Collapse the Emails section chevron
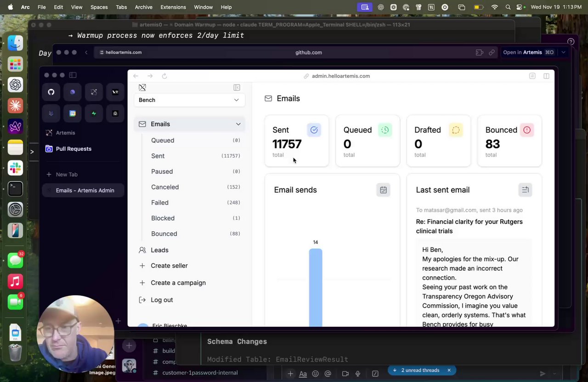The height and width of the screenshot is (382, 588). pos(238,124)
